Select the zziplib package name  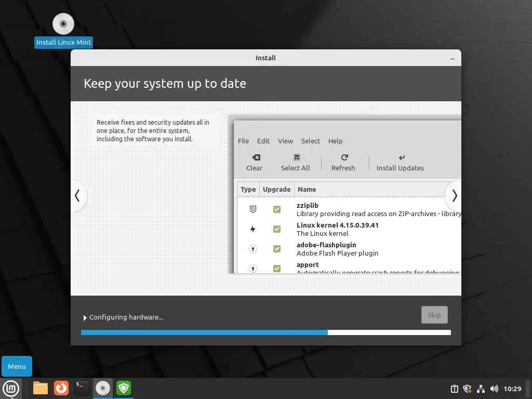pos(308,205)
